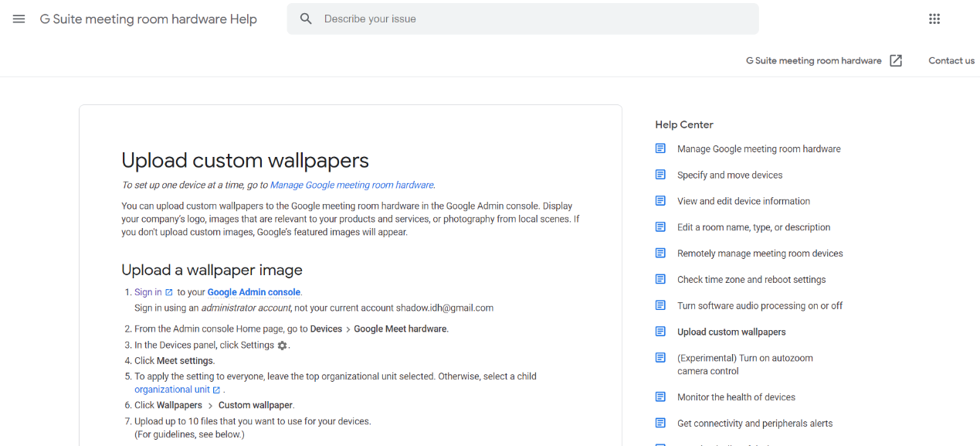Click the Sign in link in step 1
The image size is (980, 446).
tap(148, 292)
